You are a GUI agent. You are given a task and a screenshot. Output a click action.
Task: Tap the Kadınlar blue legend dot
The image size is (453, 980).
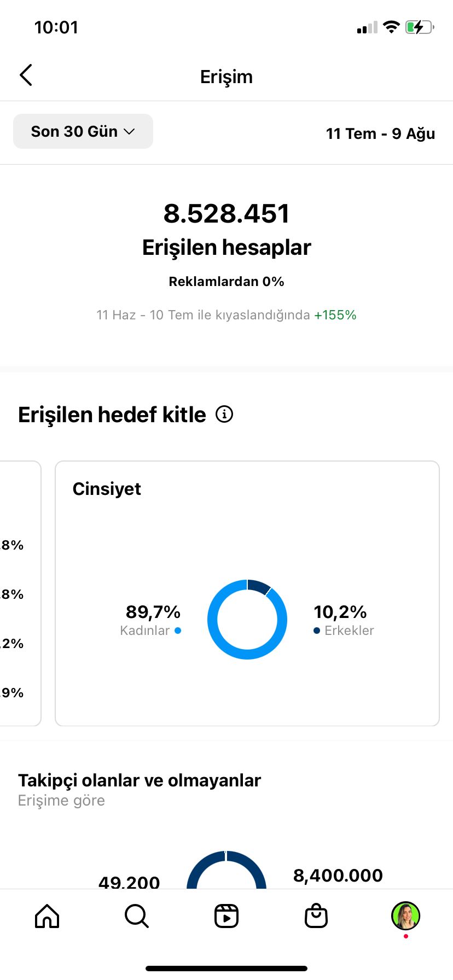point(178,631)
